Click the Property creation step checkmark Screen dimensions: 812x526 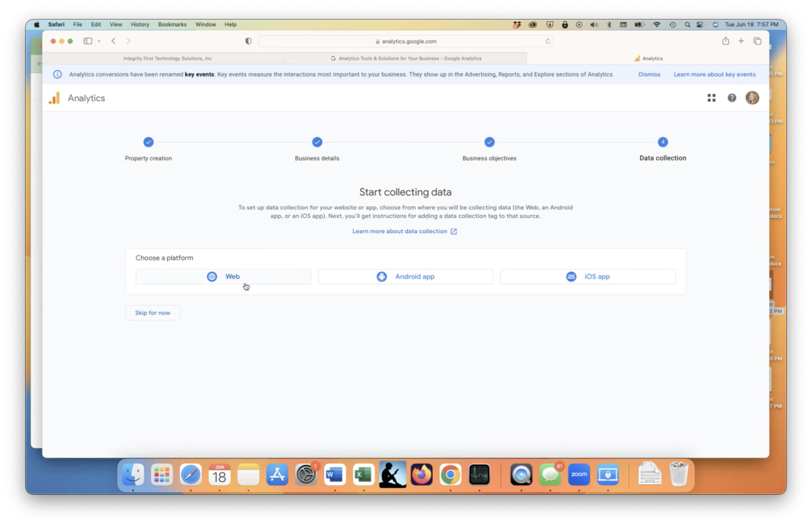point(148,142)
